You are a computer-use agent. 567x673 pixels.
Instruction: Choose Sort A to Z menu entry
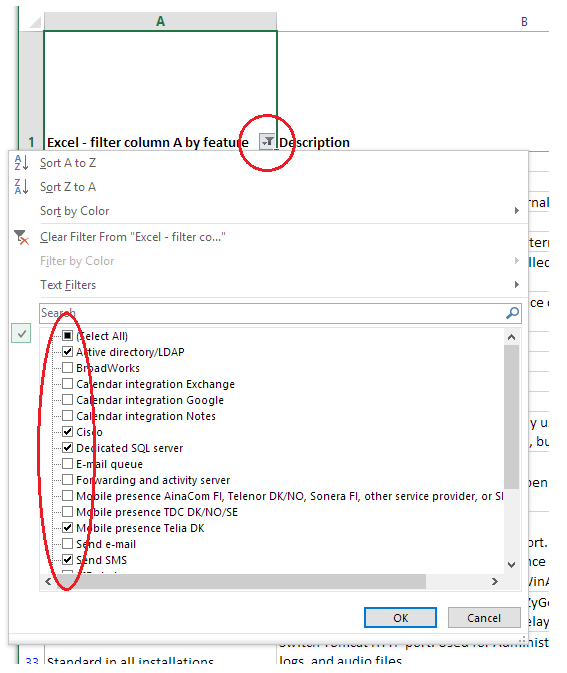pos(68,163)
